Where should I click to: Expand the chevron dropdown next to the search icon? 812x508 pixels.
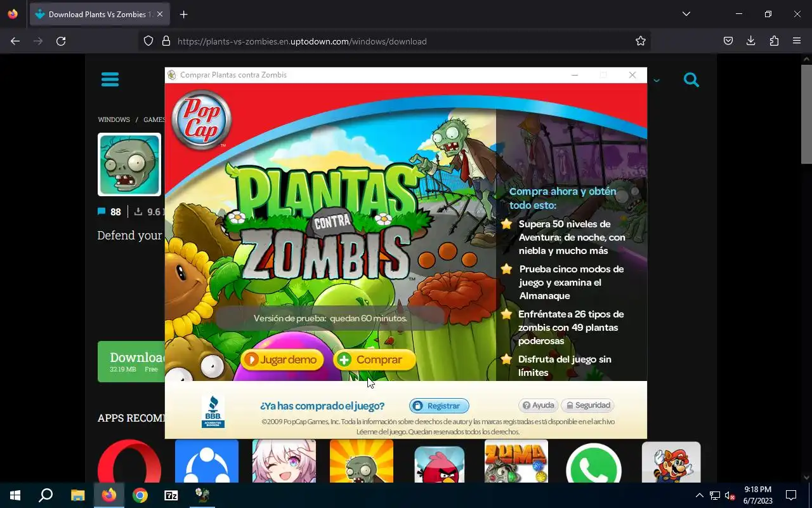click(657, 81)
